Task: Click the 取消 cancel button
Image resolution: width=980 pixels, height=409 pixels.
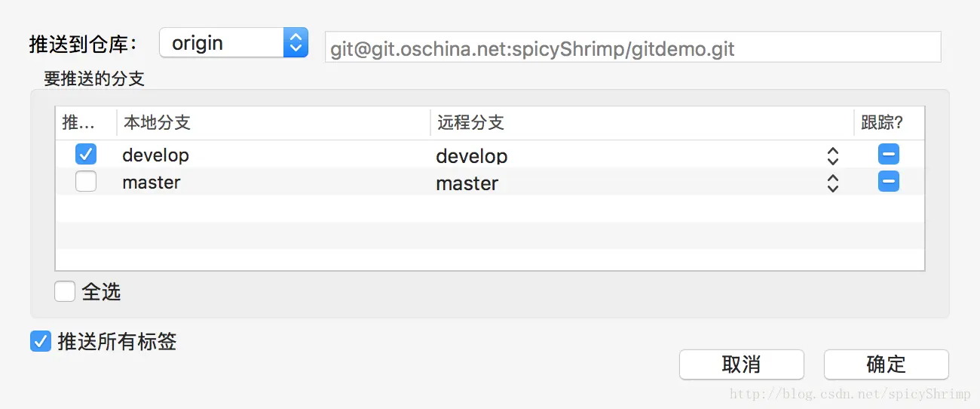Action: [x=741, y=364]
